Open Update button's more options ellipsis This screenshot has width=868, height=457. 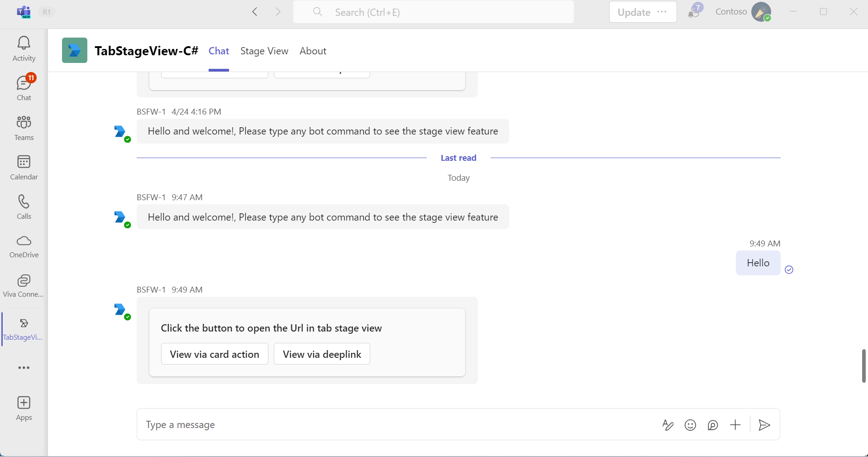(x=662, y=12)
